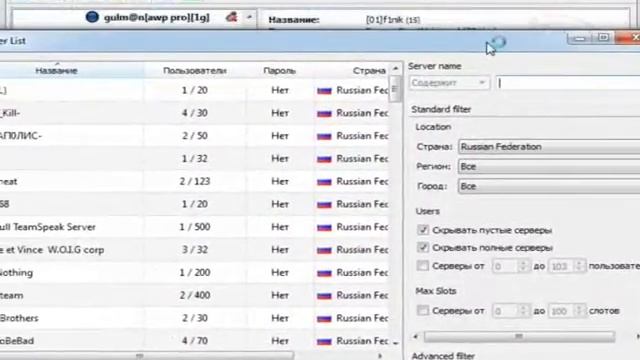Screen dimensions: 640x360
Task: Click the users minimum spinner showing 0
Action: click(x=510, y=266)
